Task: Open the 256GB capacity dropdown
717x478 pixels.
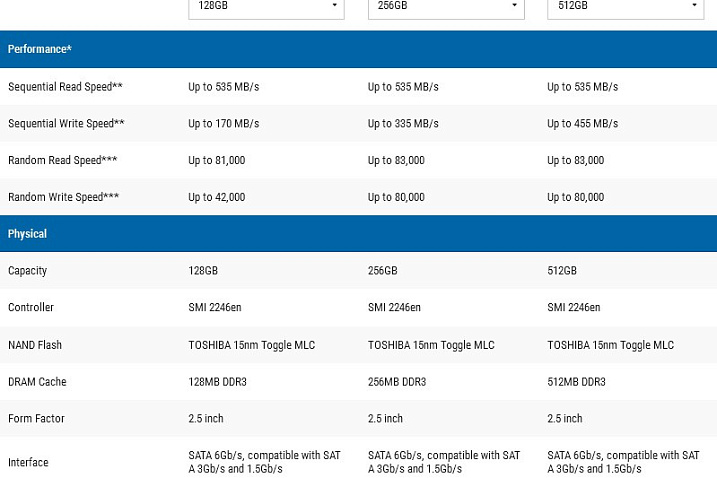Action: tap(446, 7)
